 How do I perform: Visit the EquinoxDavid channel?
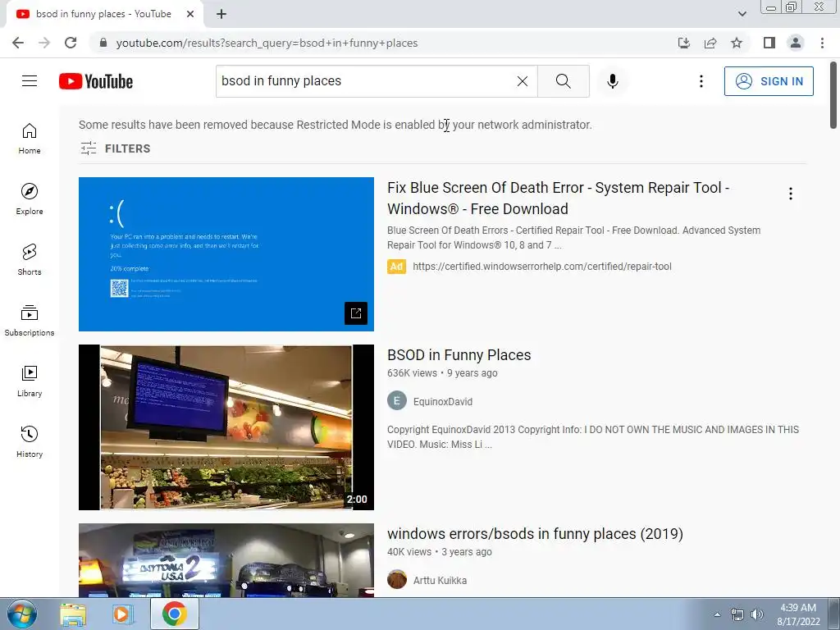442,401
